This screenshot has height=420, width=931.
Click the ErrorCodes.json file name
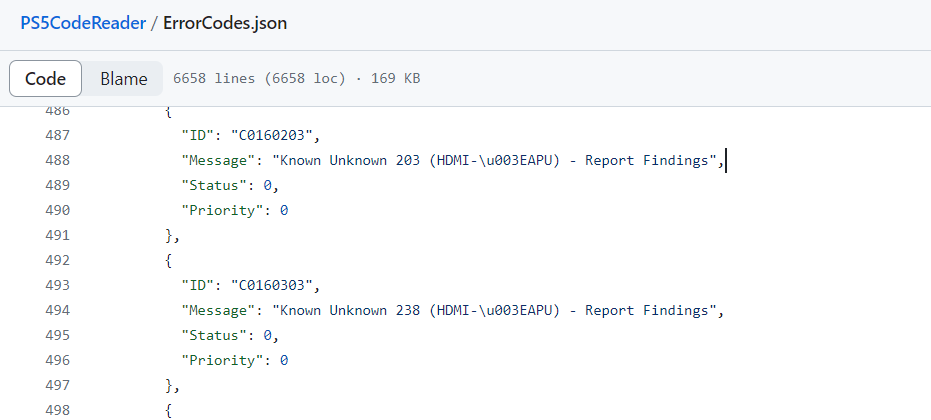[x=225, y=23]
